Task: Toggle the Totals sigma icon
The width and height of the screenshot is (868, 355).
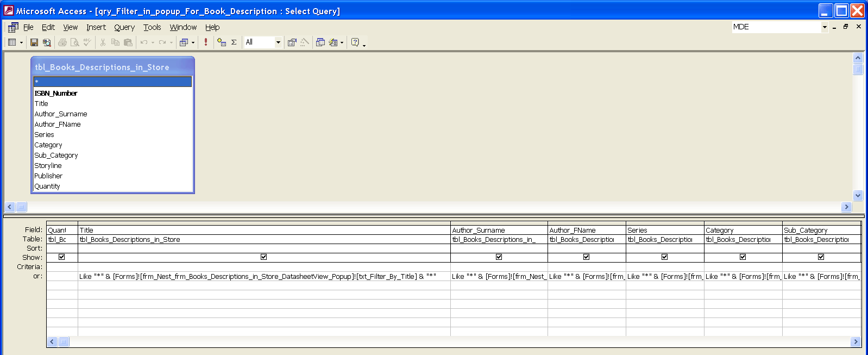Action: (234, 42)
